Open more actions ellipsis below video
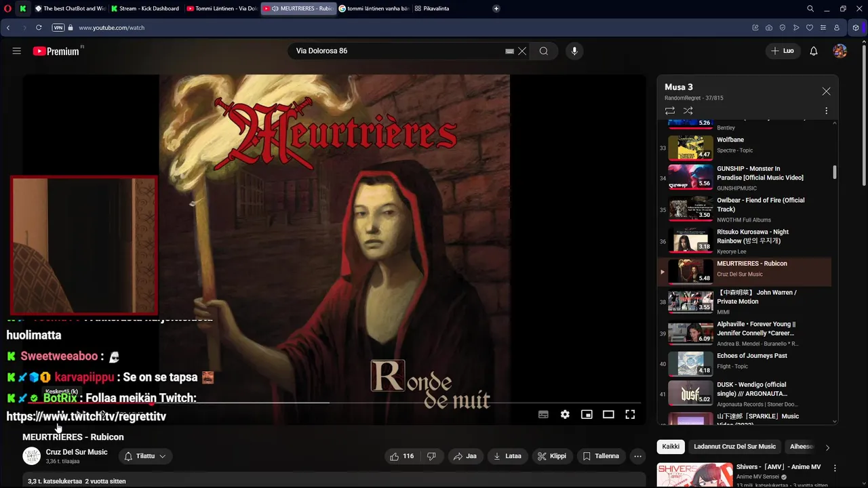The height and width of the screenshot is (488, 868). pos(637,456)
